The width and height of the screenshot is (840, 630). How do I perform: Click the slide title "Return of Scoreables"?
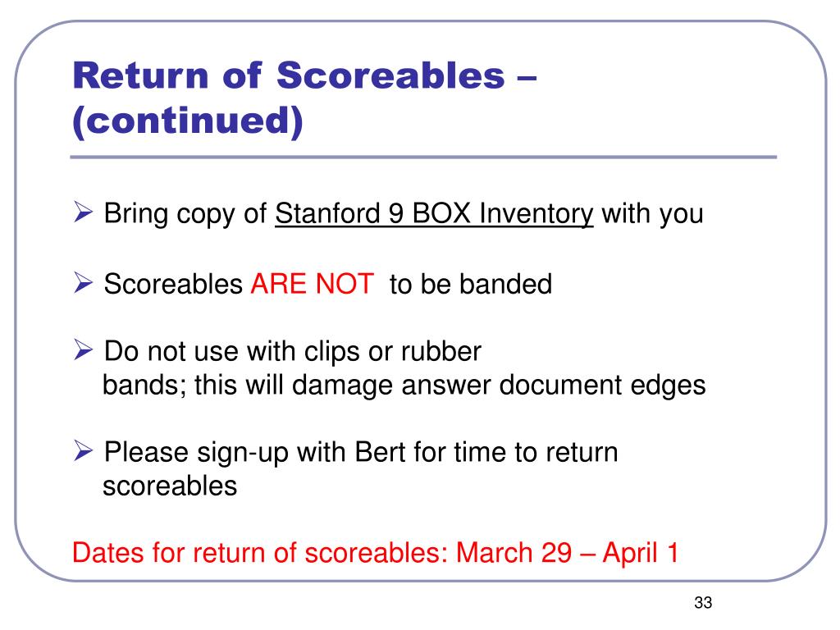[x=290, y=75]
